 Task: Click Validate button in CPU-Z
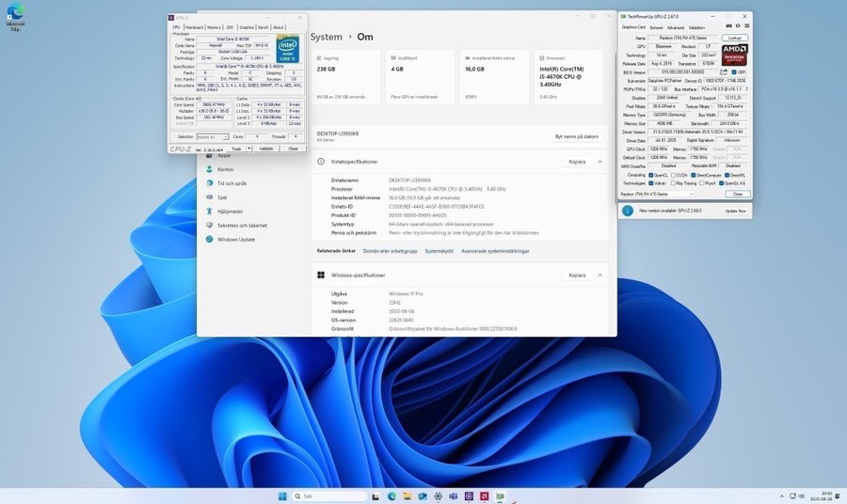click(266, 149)
